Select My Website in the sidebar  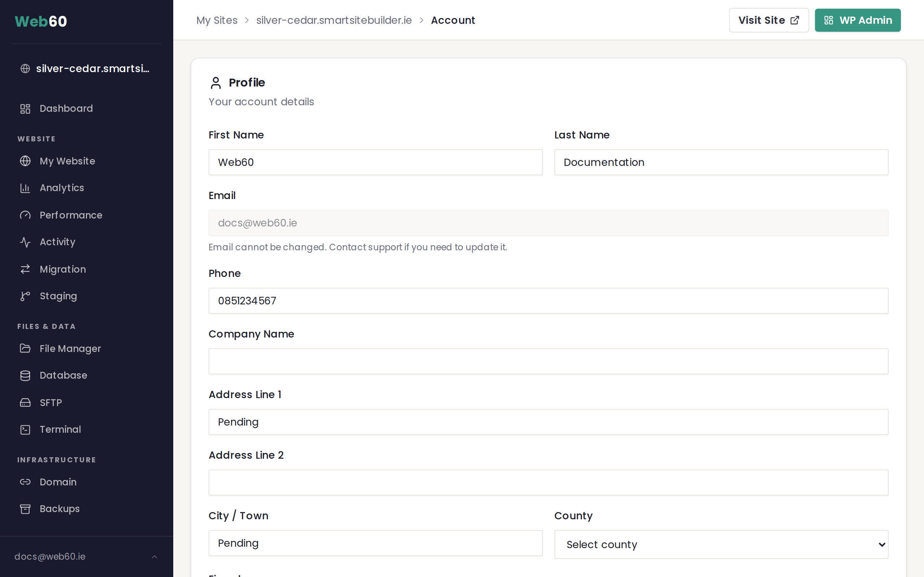point(67,161)
